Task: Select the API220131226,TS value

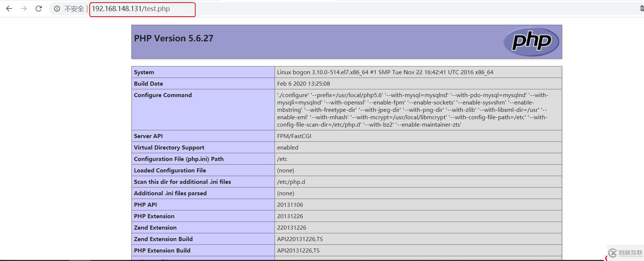Action: click(x=300, y=239)
